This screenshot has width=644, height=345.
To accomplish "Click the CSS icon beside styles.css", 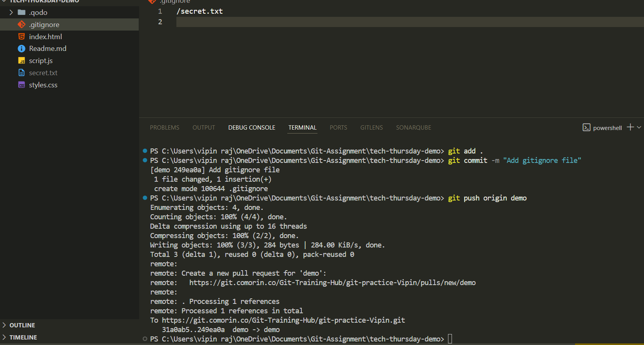I will click(22, 85).
